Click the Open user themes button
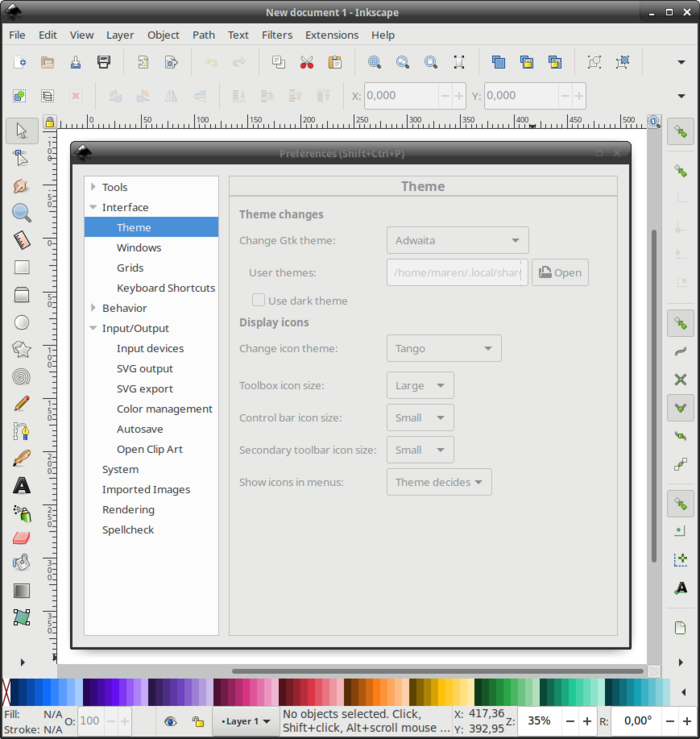This screenshot has height=739, width=700. [x=560, y=272]
